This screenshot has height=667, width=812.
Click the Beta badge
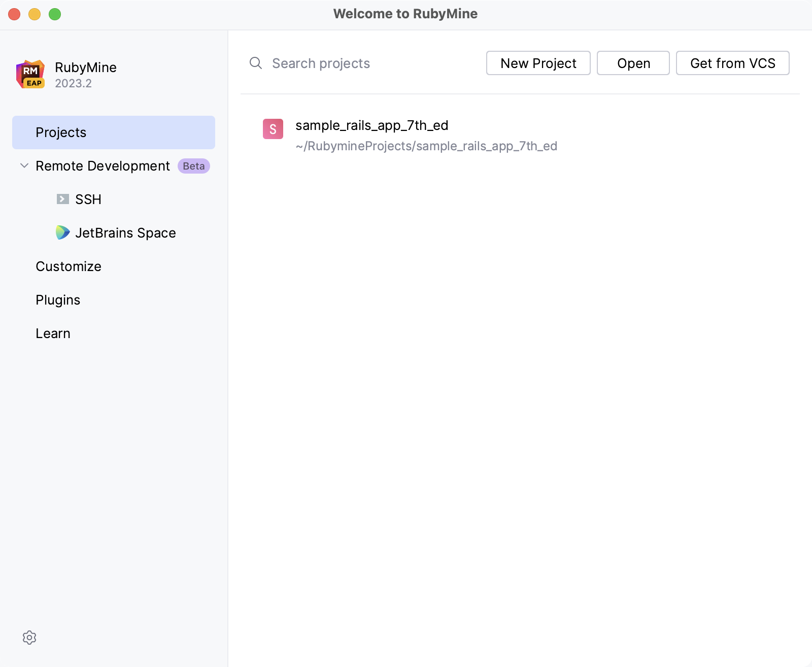click(x=194, y=166)
